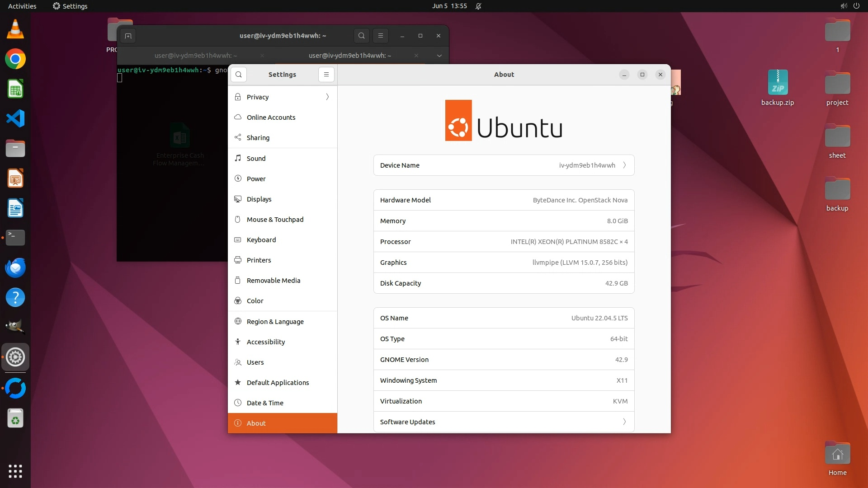Open the clock and calendar menu
Image resolution: width=868 pixels, height=488 pixels.
(449, 6)
